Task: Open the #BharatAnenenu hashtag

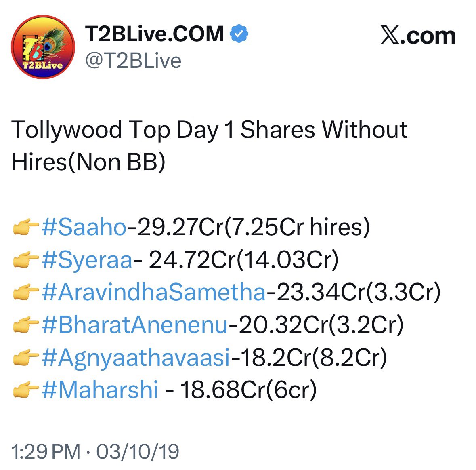Action: pos(134,325)
